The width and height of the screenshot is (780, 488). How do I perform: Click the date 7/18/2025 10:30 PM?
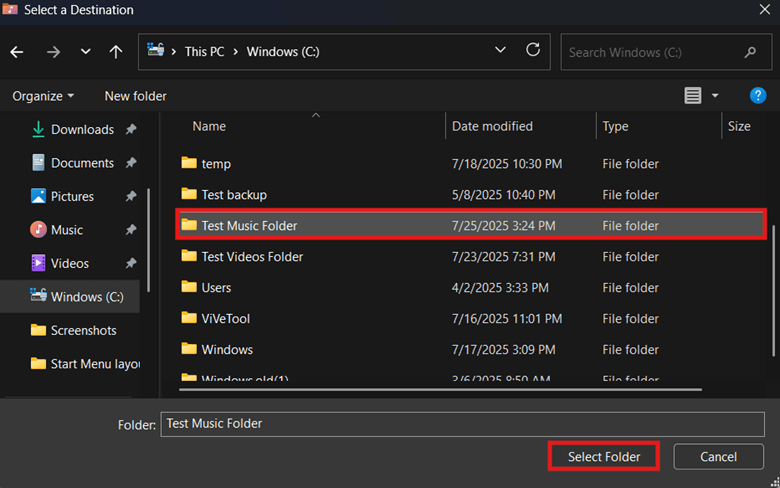point(507,164)
